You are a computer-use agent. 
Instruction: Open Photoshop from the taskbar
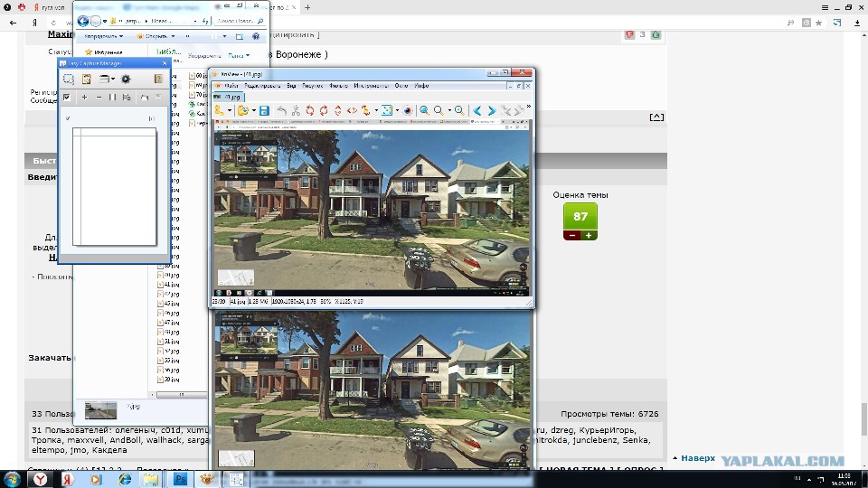181,479
